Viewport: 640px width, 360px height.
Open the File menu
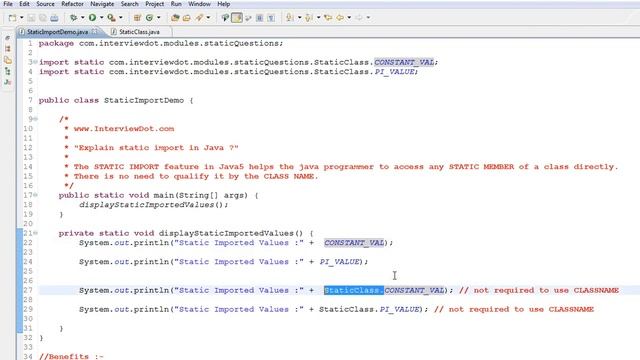[8, 4]
